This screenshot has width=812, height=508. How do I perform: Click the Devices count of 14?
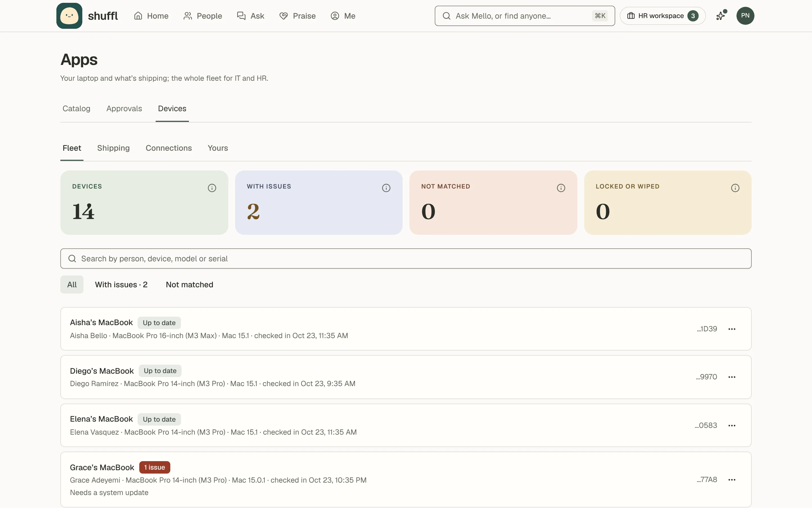coord(83,212)
